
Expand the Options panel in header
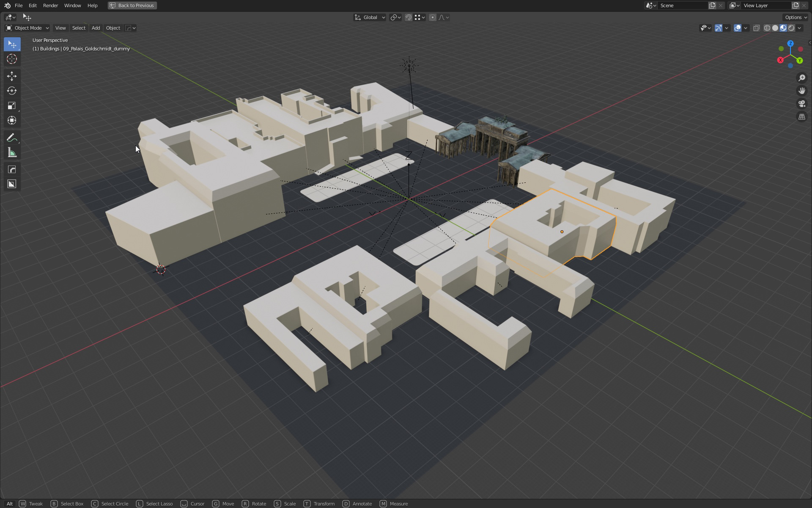[794, 17]
